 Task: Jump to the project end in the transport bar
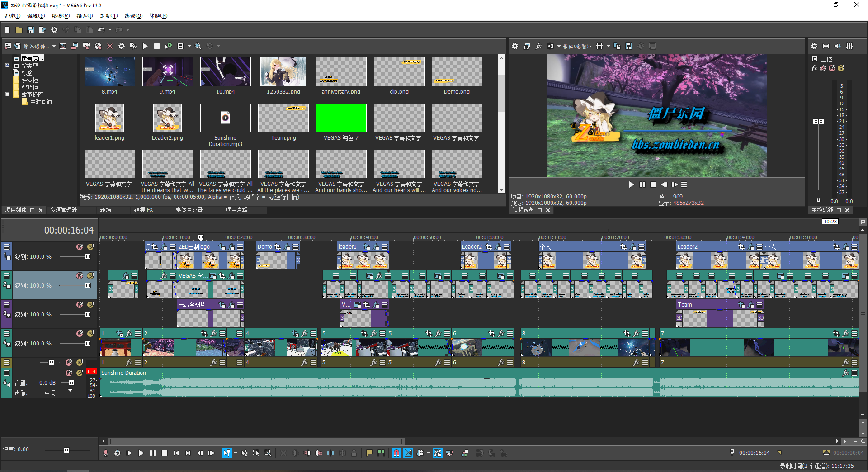188,453
